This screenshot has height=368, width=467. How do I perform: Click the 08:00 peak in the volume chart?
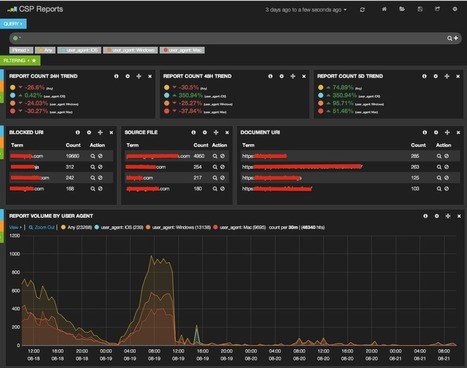click(152, 257)
